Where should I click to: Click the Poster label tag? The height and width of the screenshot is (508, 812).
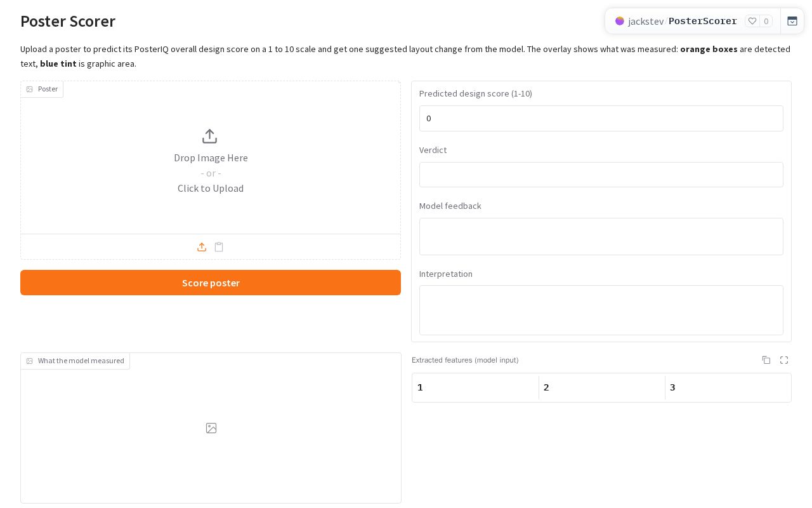pos(42,89)
